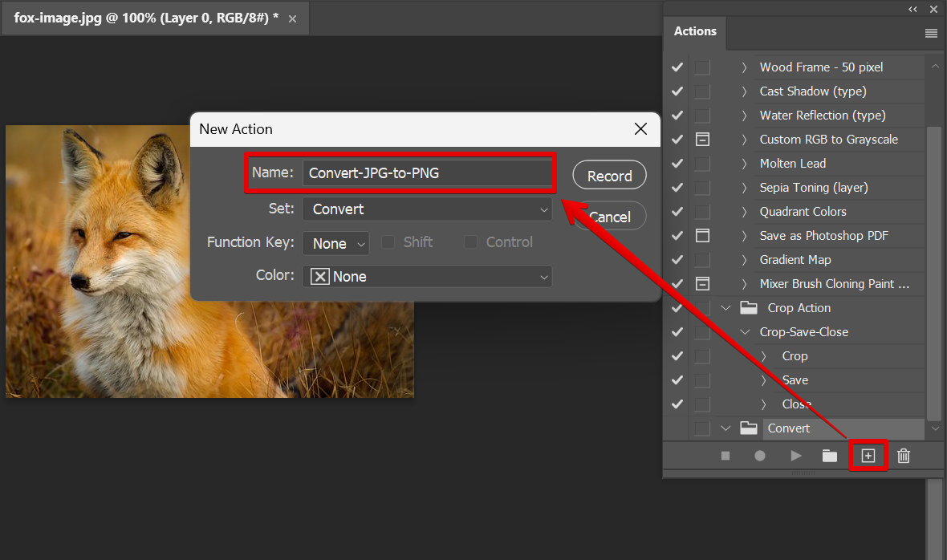947x560 pixels.
Task: Select the Quadrant Colors action
Action: pos(803,212)
